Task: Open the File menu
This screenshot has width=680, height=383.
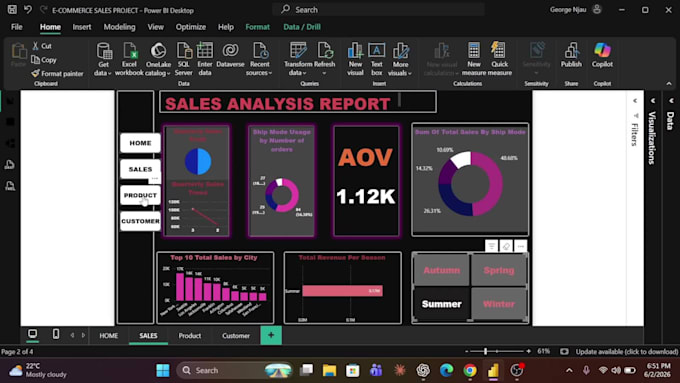Action: (x=16, y=27)
